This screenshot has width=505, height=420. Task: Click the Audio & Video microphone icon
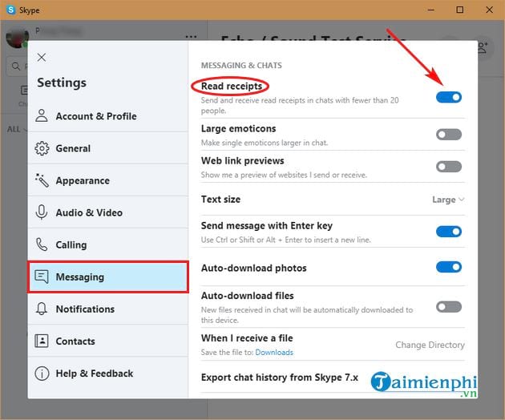[42, 212]
